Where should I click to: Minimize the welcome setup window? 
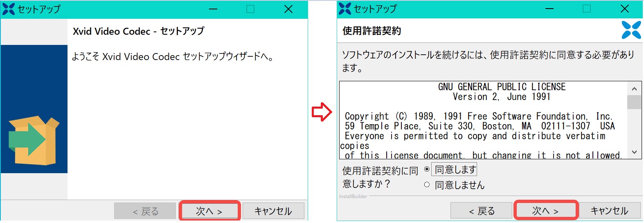tap(213, 9)
